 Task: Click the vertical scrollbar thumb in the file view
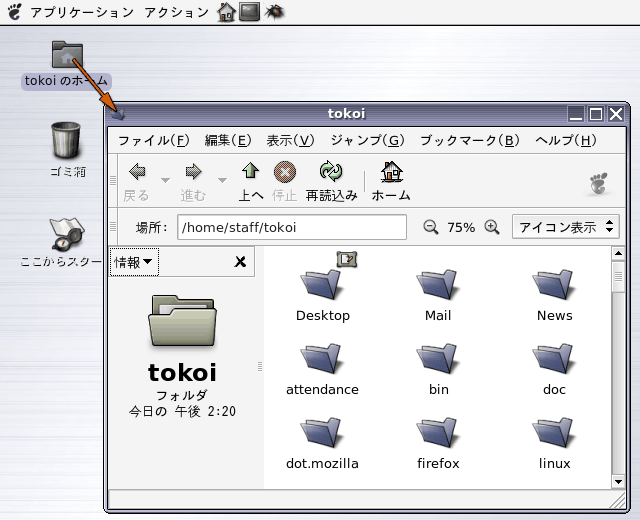click(618, 277)
